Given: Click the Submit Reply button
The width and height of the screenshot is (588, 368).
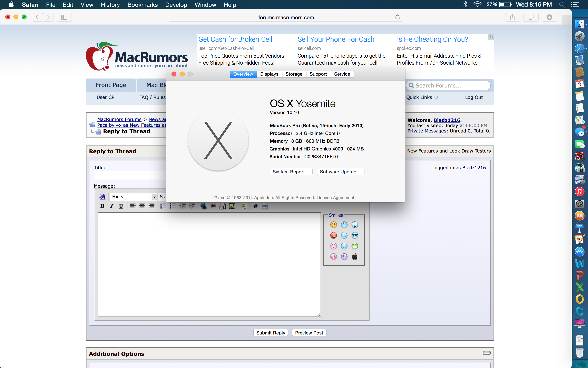Looking at the screenshot, I should [271, 333].
